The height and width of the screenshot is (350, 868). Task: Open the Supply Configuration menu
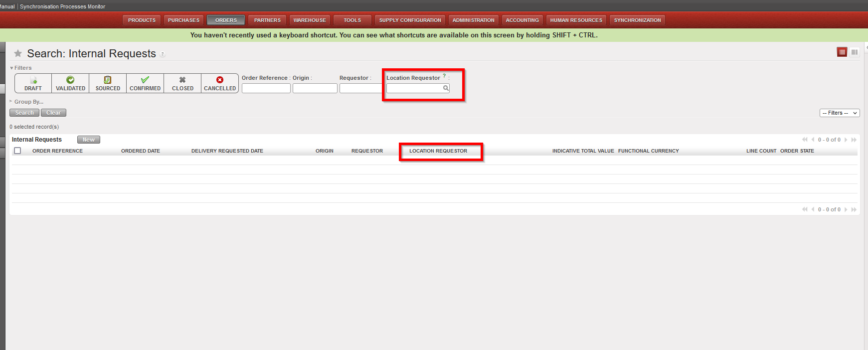(x=410, y=20)
